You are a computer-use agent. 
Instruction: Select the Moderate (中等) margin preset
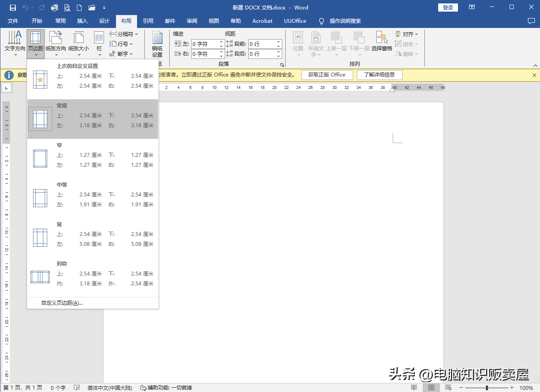(93, 198)
